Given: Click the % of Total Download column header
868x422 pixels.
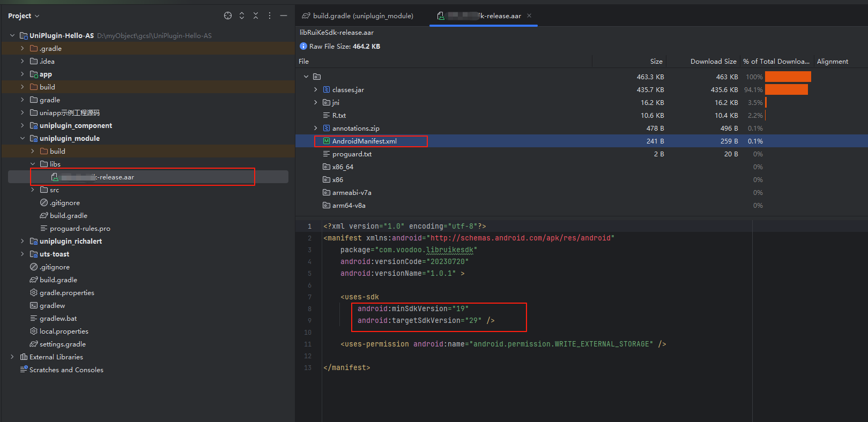Looking at the screenshot, I should tap(776, 62).
